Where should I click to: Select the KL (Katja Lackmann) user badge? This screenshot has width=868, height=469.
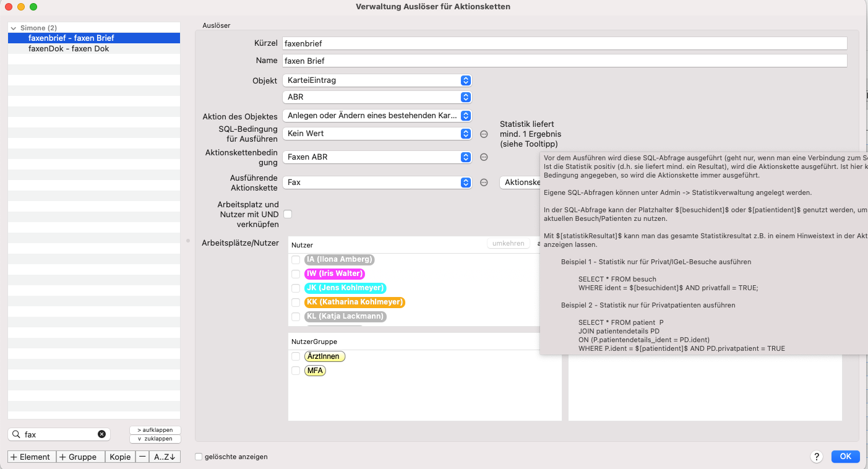tap(345, 316)
